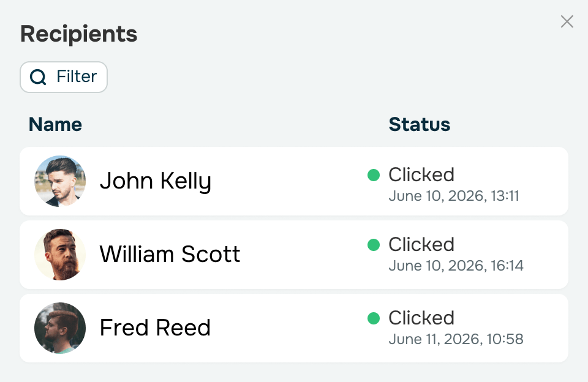
Task: Click the June 10, 2026, 13:11 timestamp
Action: pos(454,196)
